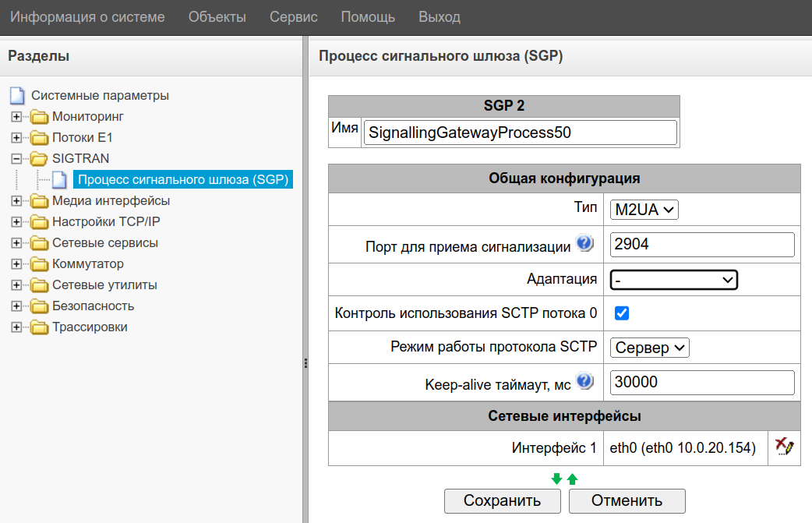Expand the Настройки TCP/IP tree node
The height and width of the screenshot is (523, 812).
16,222
